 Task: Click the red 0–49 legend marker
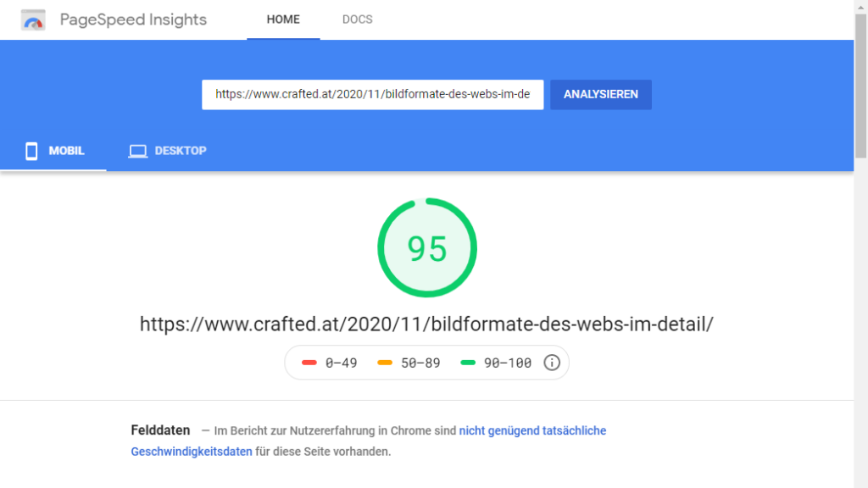point(309,363)
